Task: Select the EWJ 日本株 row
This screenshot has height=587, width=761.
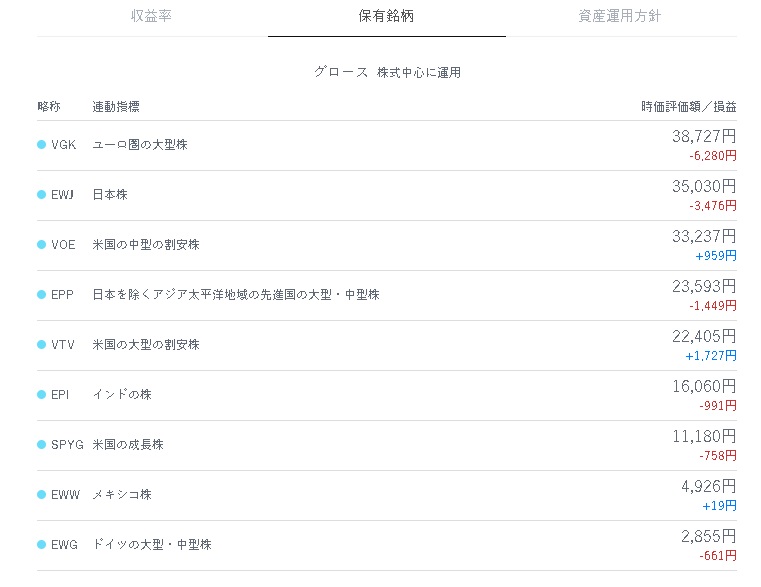Action: click(x=387, y=195)
